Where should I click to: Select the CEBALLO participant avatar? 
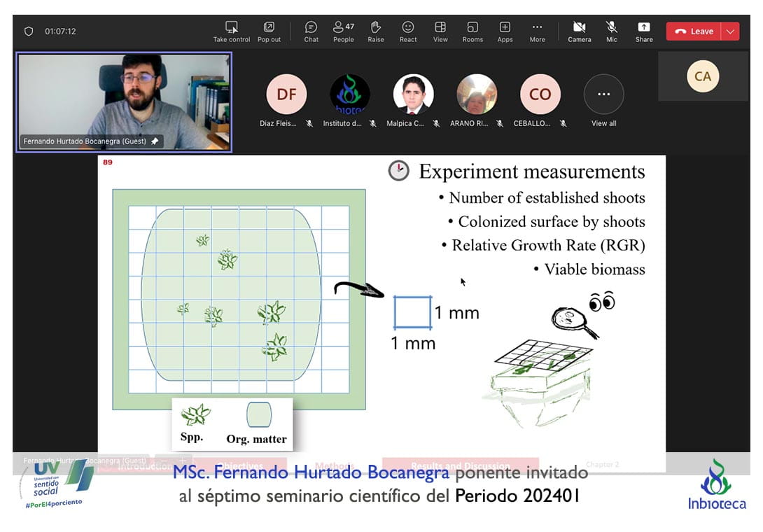pyautogui.click(x=540, y=94)
